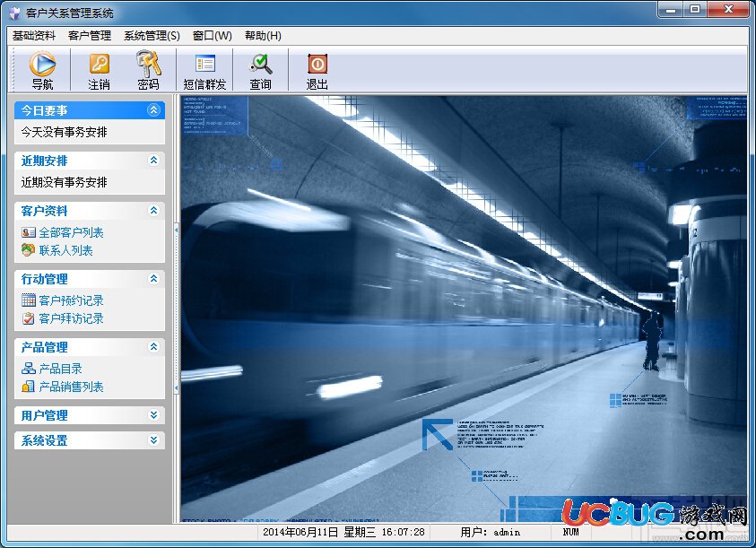Image resolution: width=756 pixels, height=548 pixels.
Task: Click the 今日要事 header title
Action: [44, 110]
